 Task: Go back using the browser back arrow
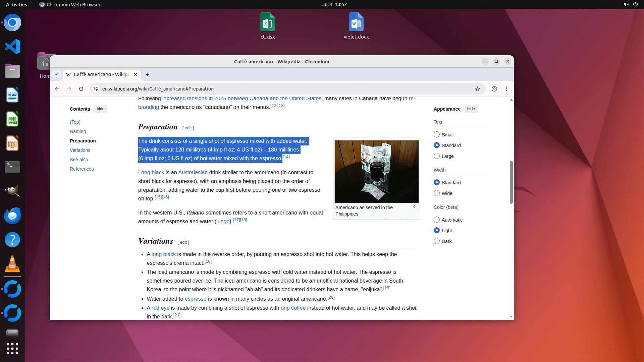tap(57, 89)
